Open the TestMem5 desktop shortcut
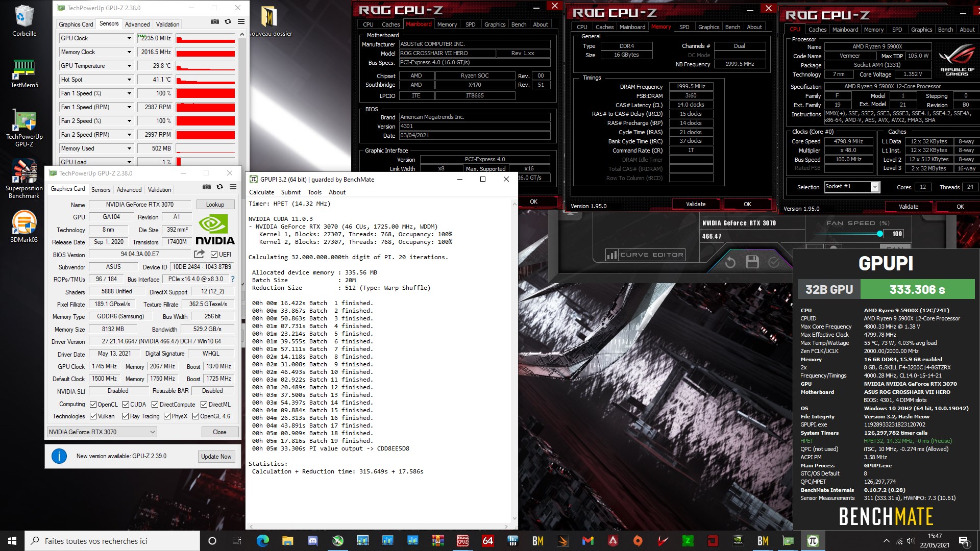Image resolution: width=980 pixels, height=551 pixels. click(x=24, y=73)
